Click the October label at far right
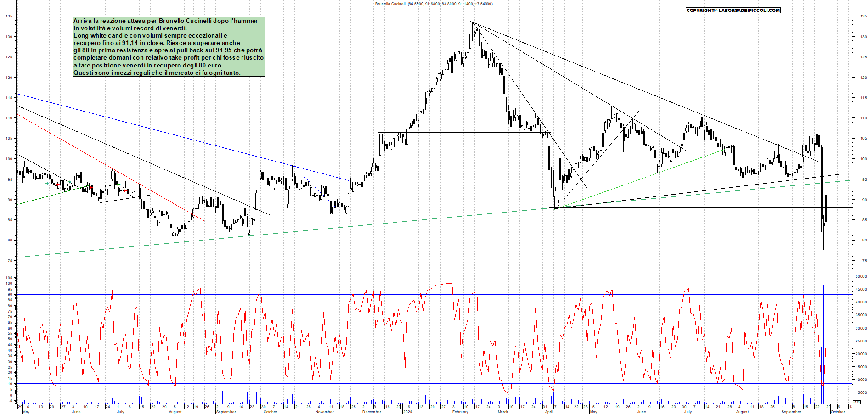 tap(838, 412)
